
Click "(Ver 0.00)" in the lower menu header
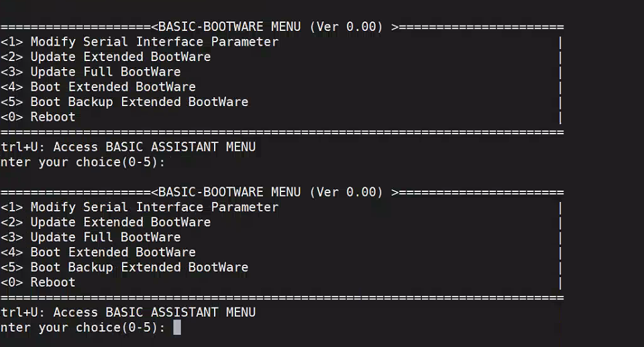point(346,193)
